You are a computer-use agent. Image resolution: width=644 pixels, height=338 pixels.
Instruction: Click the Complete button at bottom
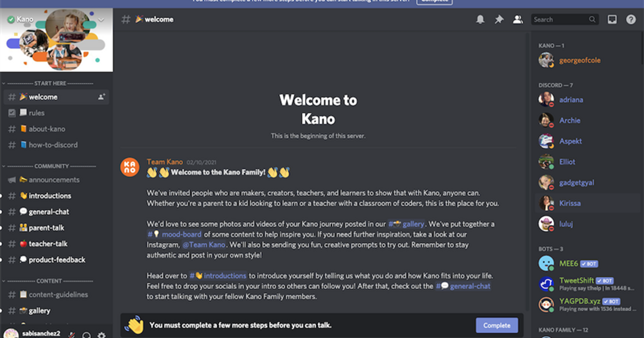coord(496,325)
